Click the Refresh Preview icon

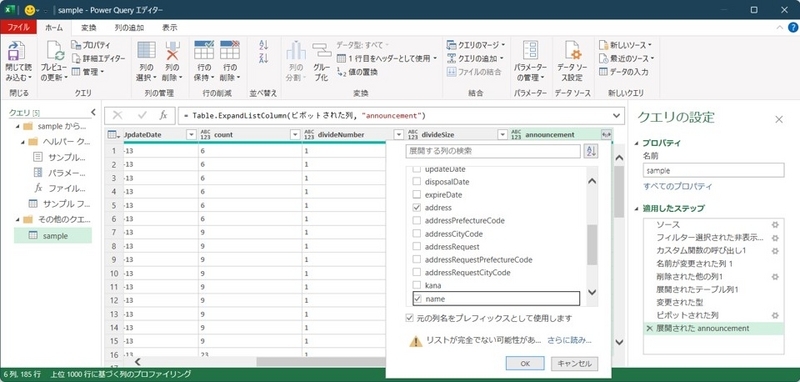[55, 51]
